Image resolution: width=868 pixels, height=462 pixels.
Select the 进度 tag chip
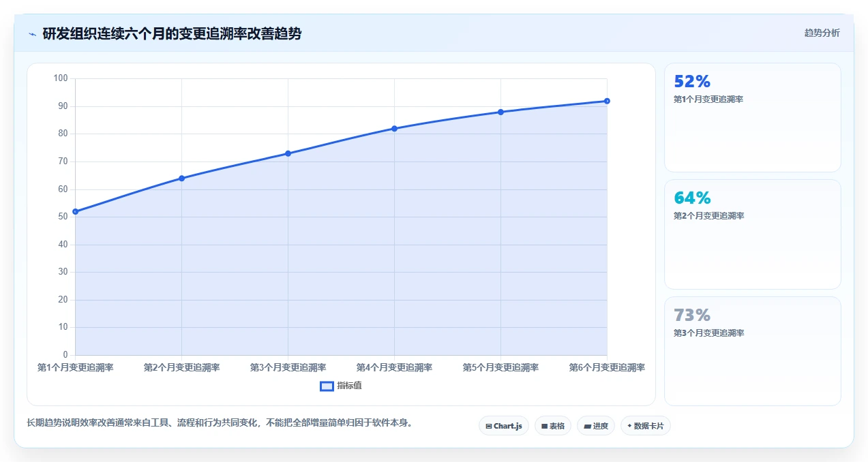pos(596,426)
